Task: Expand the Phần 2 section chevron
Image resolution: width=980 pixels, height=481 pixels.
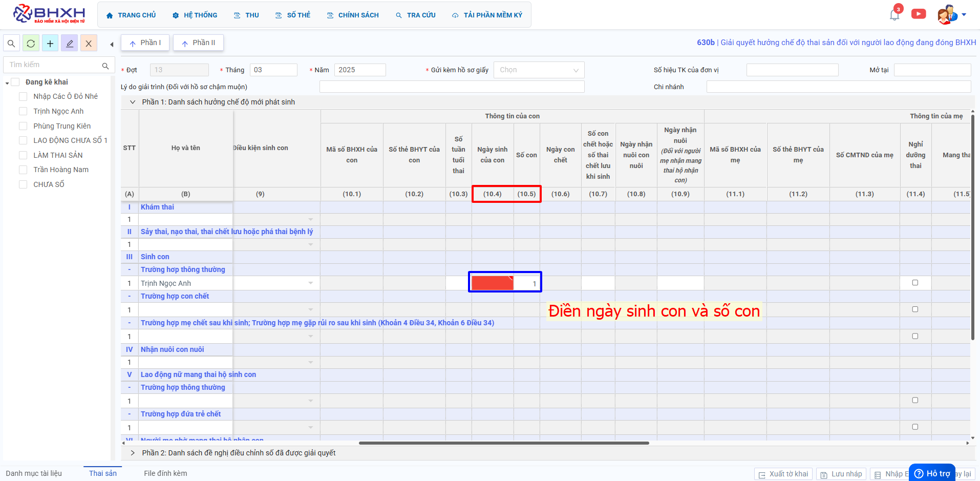Action: [x=133, y=453]
